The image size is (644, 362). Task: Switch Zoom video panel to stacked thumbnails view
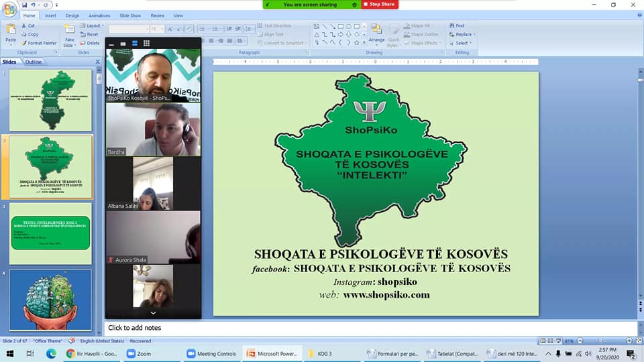click(135, 44)
